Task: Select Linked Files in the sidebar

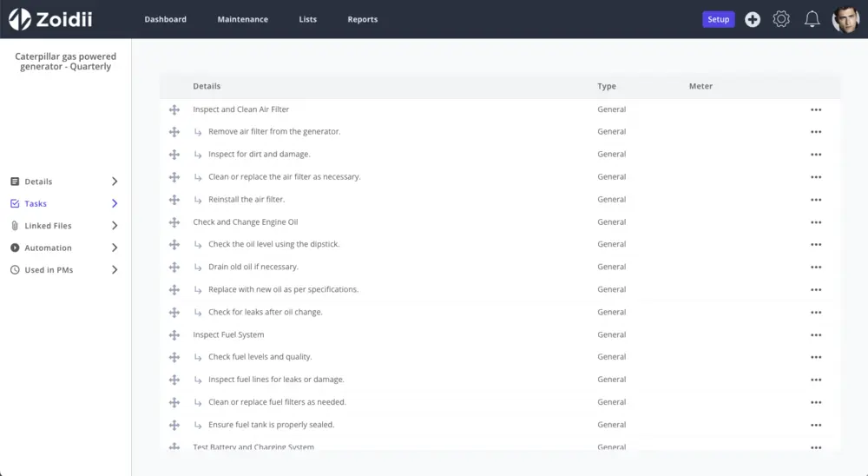Action: pos(48,226)
